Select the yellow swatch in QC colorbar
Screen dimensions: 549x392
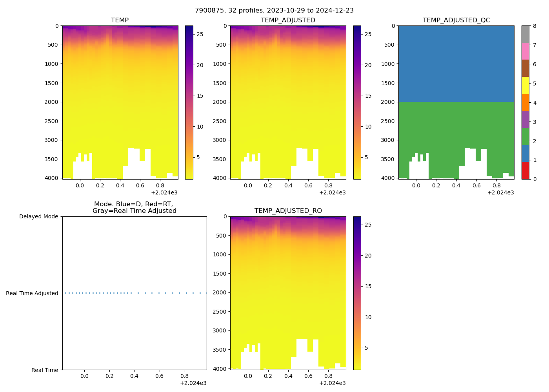(525, 85)
